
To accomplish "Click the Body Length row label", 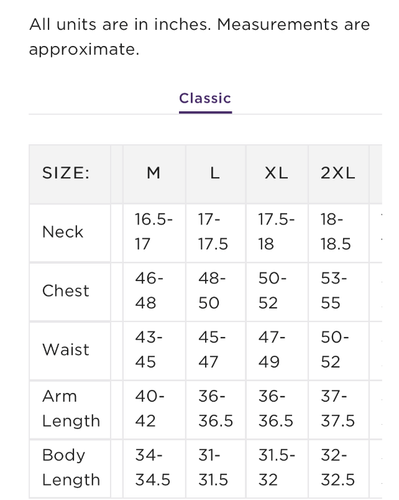I will coord(70,468).
